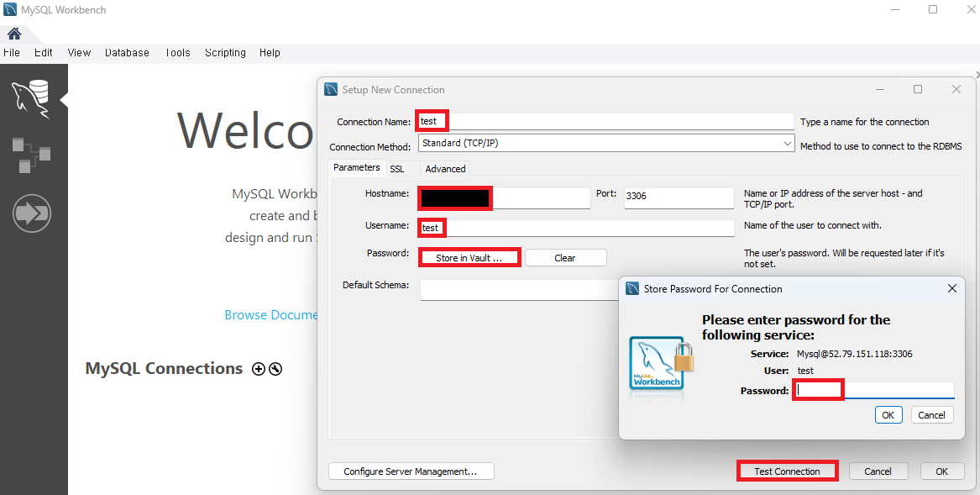The height and width of the screenshot is (495, 980).
Task: Click the Username input field
Action: click(576, 228)
